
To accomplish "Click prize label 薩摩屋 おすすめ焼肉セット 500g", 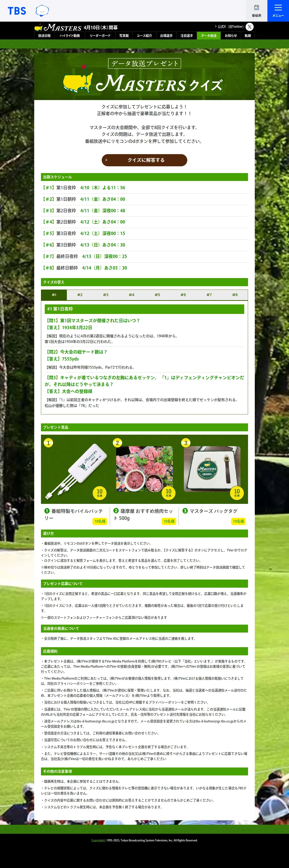I will tap(143, 514).
